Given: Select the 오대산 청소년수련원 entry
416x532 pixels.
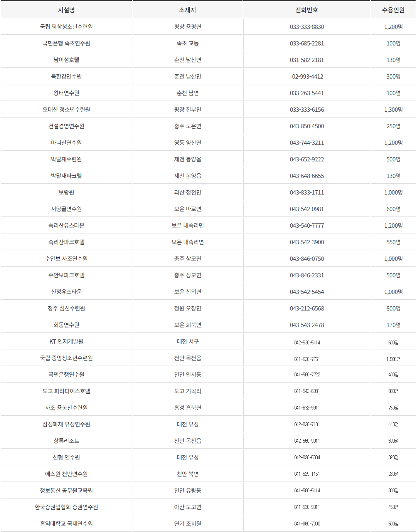Looking at the screenshot, I should point(66,109).
